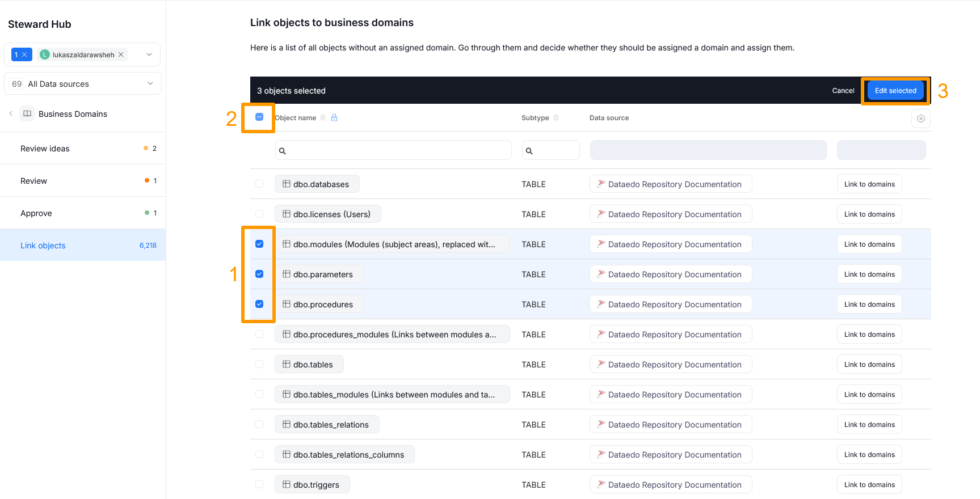The width and height of the screenshot is (980, 499).
Task: Toggle the select-all header checkbox
Action: [259, 117]
